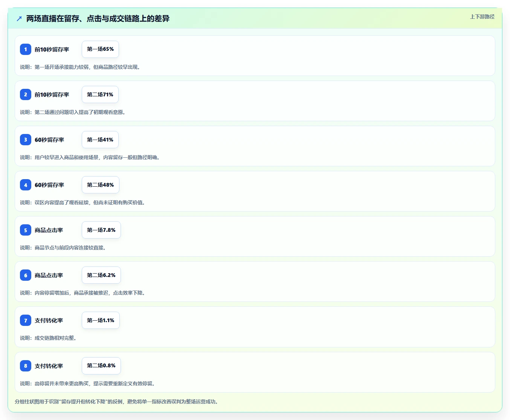Viewport: 510px width, 420px height.
Task: Click the number 6 badge
Action: pos(26,275)
